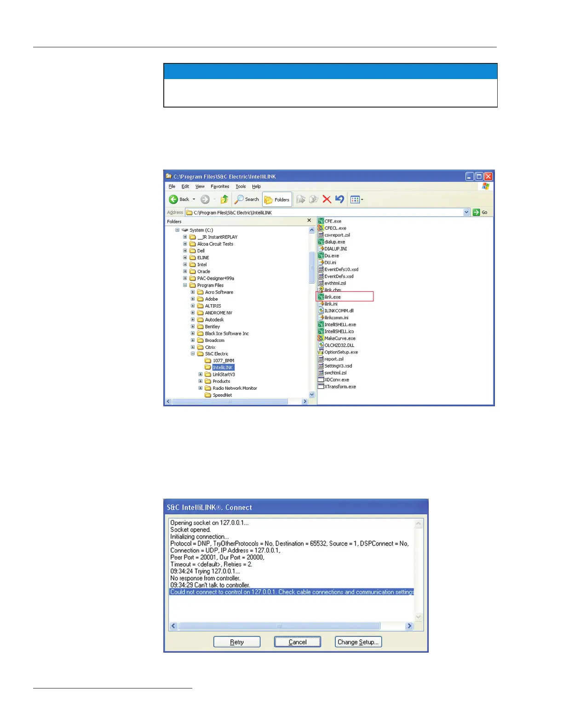The width and height of the screenshot is (563, 728).
Task: Click the Copy To folder icon
Action: [314, 199]
